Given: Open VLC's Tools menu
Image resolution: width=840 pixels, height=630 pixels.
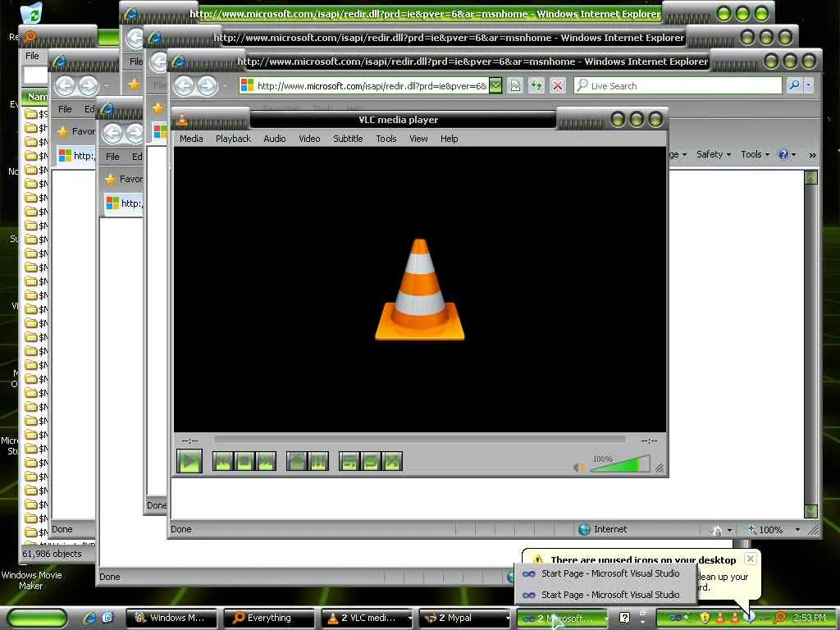Looking at the screenshot, I should (x=386, y=139).
